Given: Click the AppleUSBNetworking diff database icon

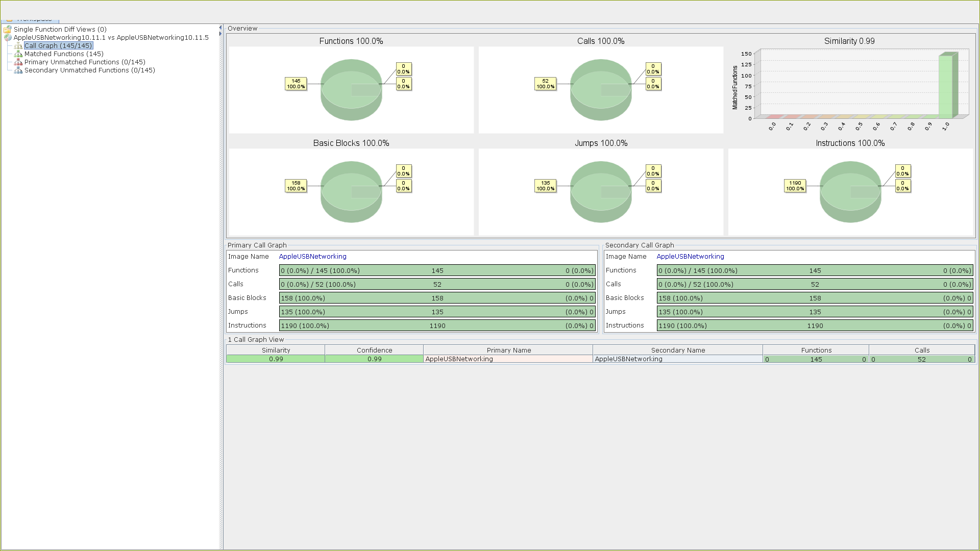Looking at the screenshot, I should 8,38.
